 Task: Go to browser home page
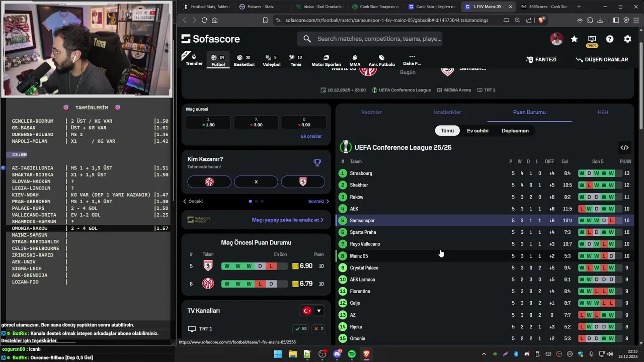pos(215,20)
